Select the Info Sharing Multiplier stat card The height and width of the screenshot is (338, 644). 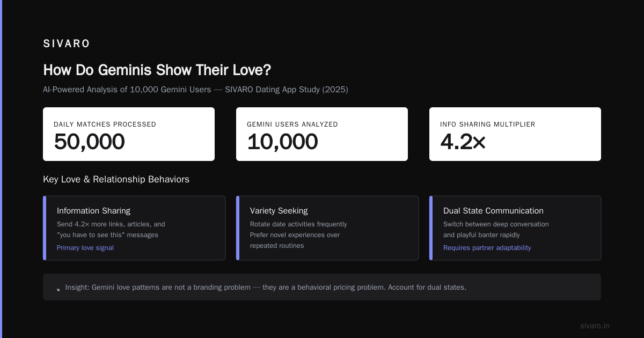(515, 134)
